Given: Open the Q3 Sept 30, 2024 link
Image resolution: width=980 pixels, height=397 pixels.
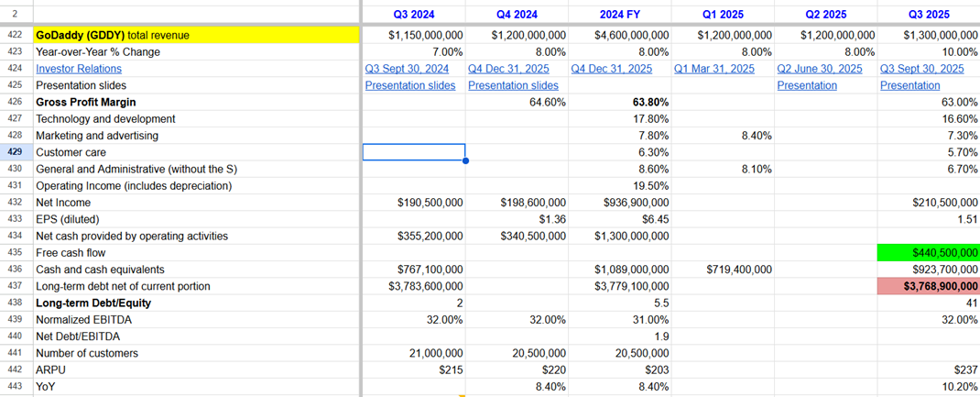Looking at the screenshot, I should [x=407, y=69].
